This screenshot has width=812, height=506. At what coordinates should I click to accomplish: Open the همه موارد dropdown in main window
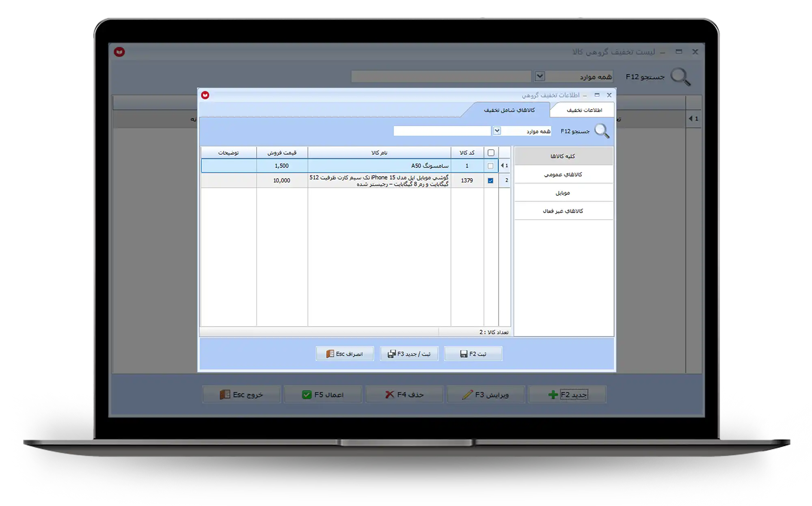tap(539, 76)
